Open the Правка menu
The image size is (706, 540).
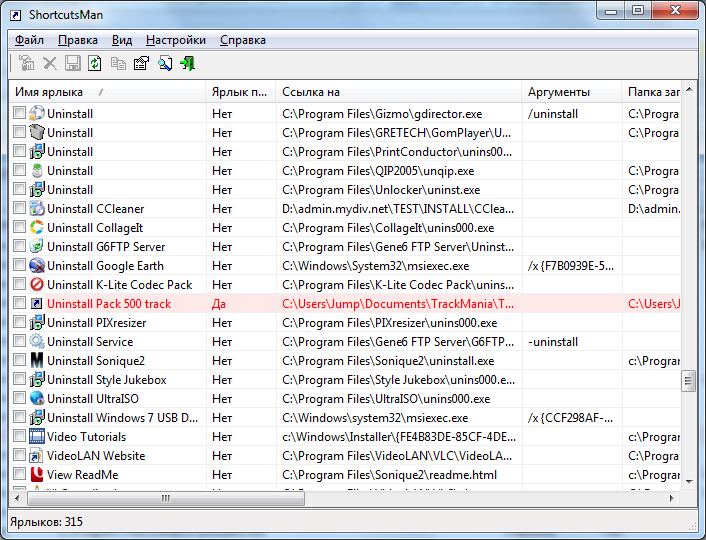77,40
